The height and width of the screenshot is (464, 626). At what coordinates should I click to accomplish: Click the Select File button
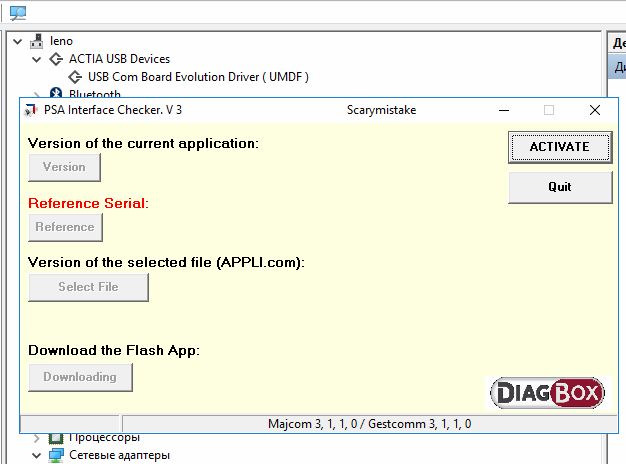(88, 287)
